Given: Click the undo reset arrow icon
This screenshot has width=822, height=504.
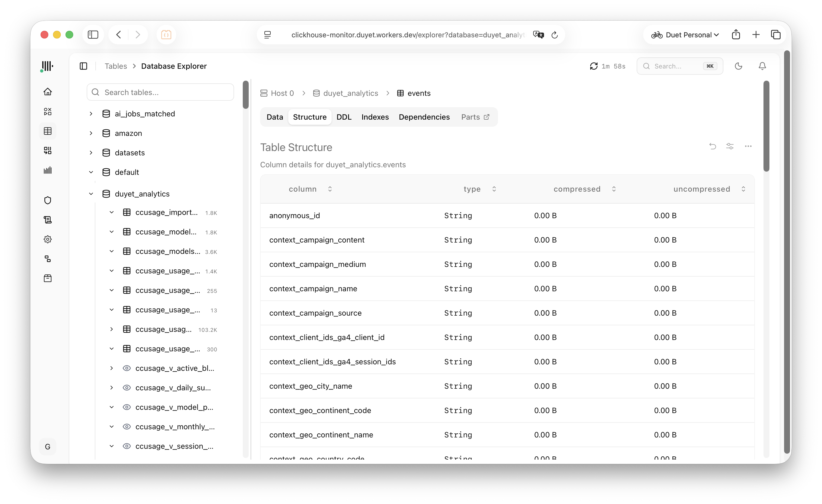Looking at the screenshot, I should pos(712,146).
